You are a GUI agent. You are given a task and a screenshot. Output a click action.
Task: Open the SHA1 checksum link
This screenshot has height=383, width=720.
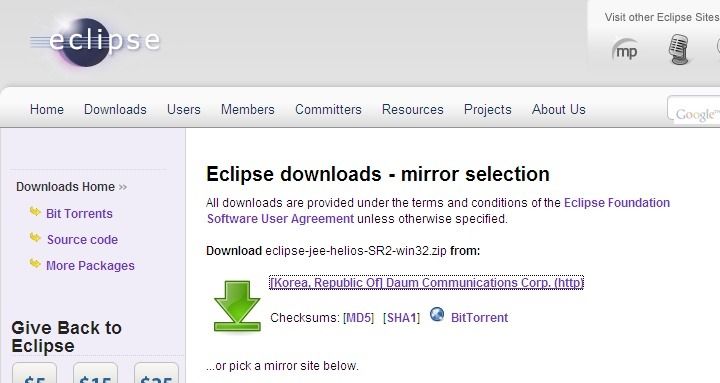(x=401, y=318)
